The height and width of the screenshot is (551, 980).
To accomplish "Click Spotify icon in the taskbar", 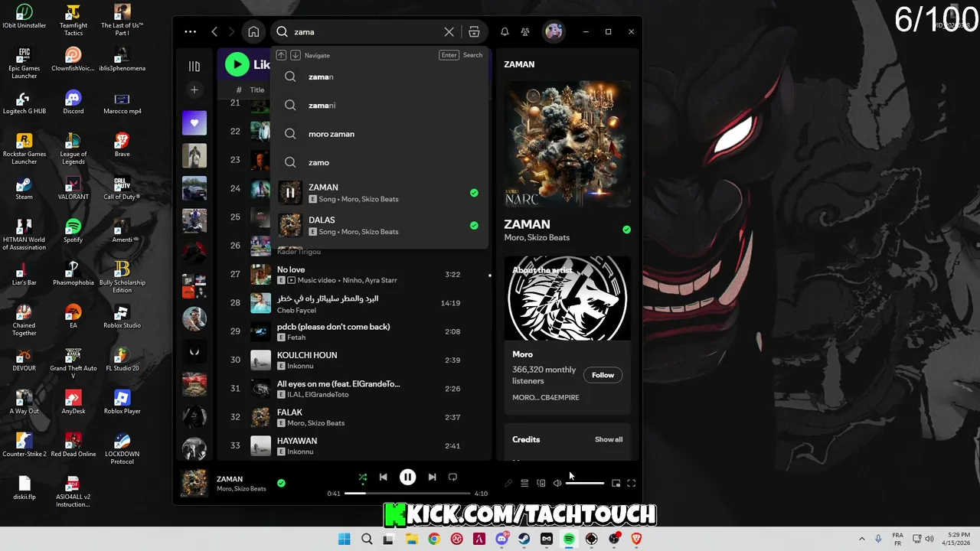I will (569, 539).
